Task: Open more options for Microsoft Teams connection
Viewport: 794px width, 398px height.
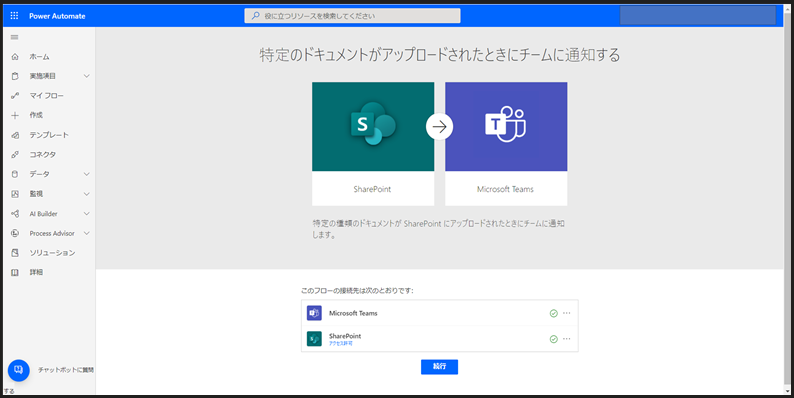Action: pyautogui.click(x=567, y=313)
